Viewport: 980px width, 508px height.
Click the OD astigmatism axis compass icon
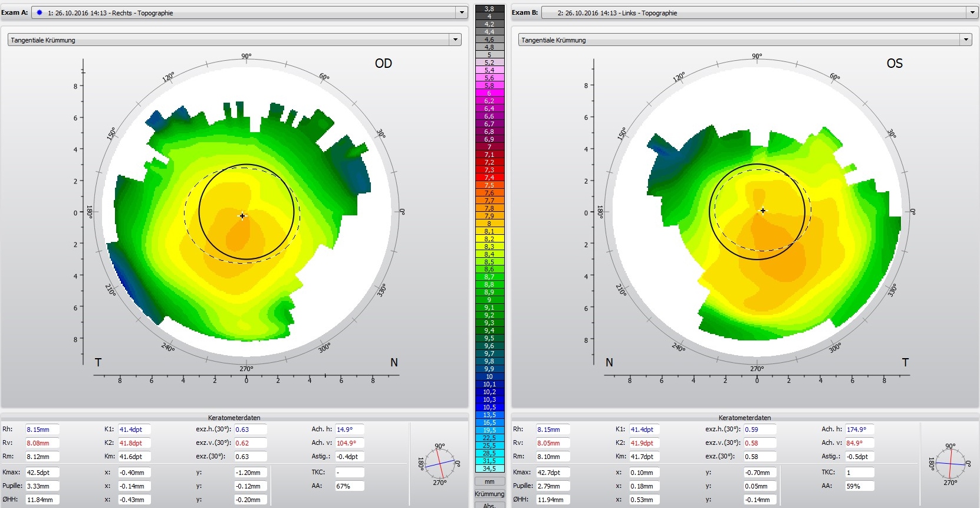click(x=440, y=464)
